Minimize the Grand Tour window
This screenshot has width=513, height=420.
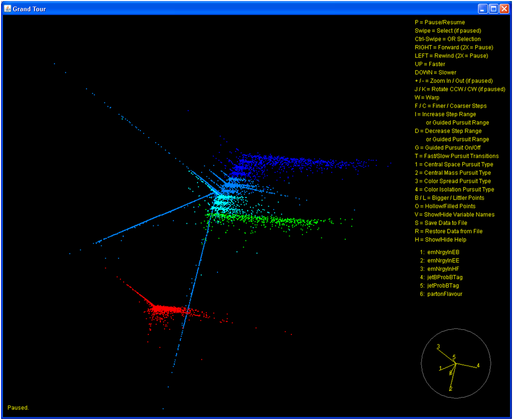(483, 9)
